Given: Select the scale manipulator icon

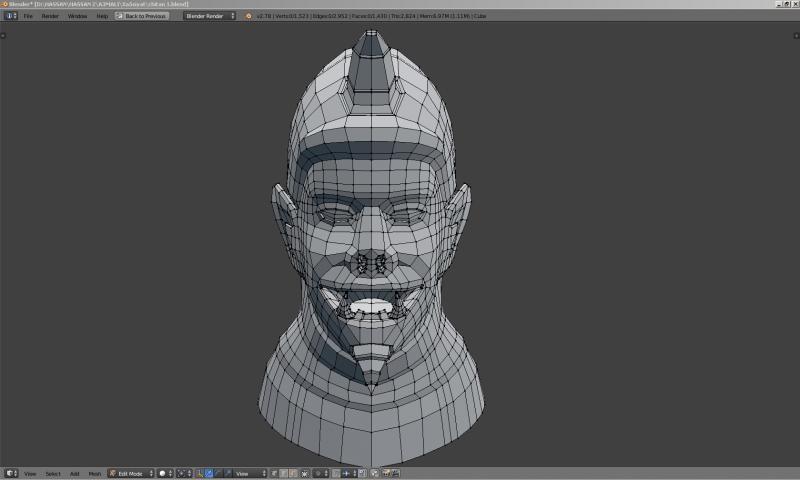Looking at the screenshot, I should coord(227,473).
